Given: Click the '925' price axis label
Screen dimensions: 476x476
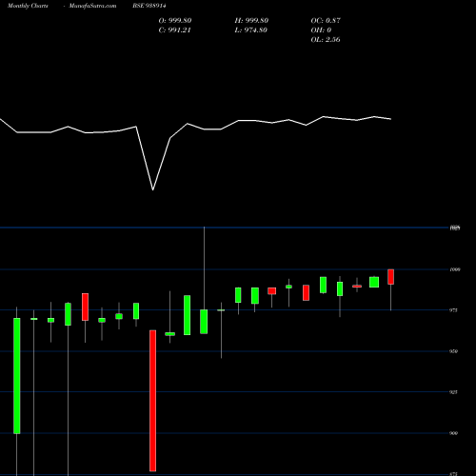Looking at the screenshot, I should coord(454,392).
